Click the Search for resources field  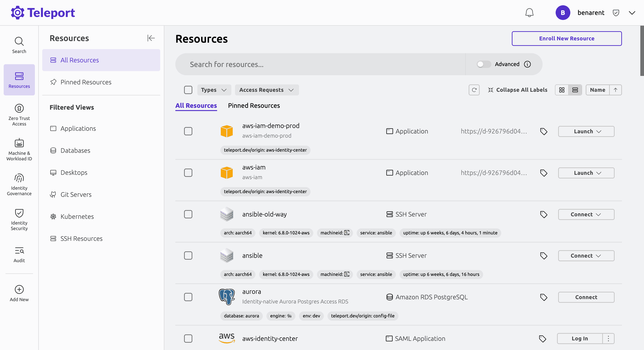click(x=320, y=64)
